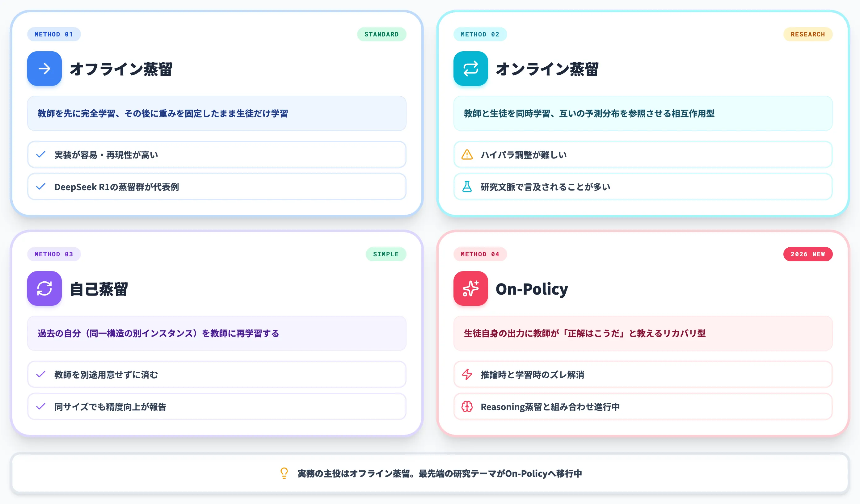
Task: Click the 自己蒸留 heading
Action: click(x=99, y=289)
